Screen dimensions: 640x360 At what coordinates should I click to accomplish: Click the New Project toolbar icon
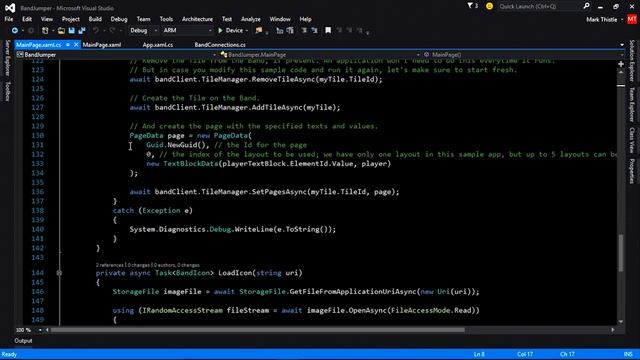click(45, 31)
